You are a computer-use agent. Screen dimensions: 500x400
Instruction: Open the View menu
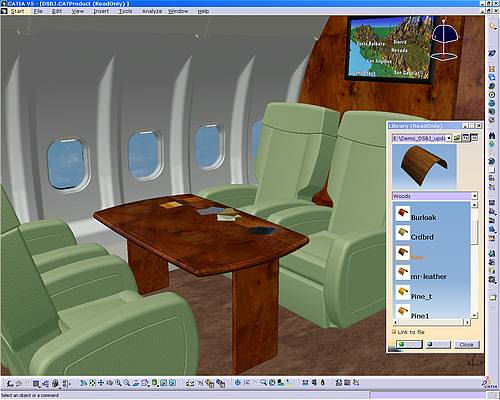click(77, 11)
